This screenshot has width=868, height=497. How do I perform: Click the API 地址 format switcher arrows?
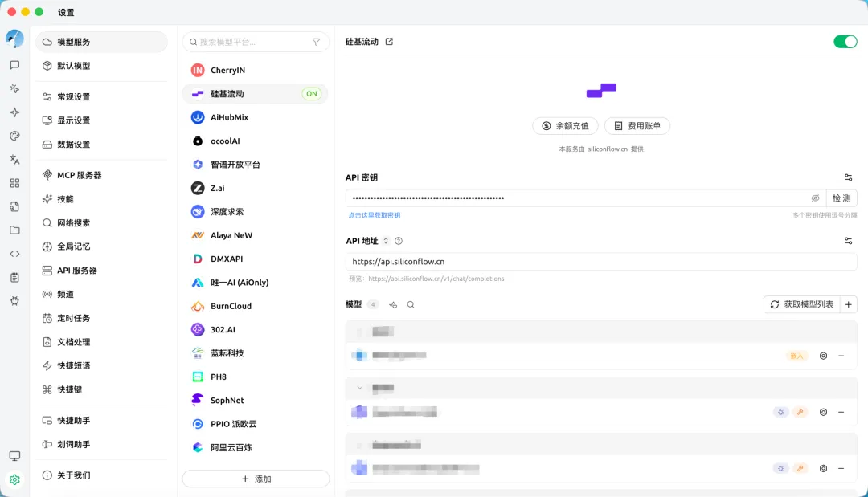click(386, 241)
